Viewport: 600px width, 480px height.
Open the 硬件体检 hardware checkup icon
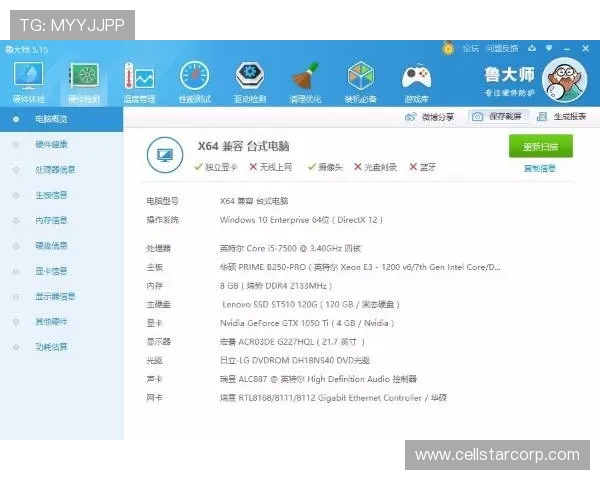[29, 83]
